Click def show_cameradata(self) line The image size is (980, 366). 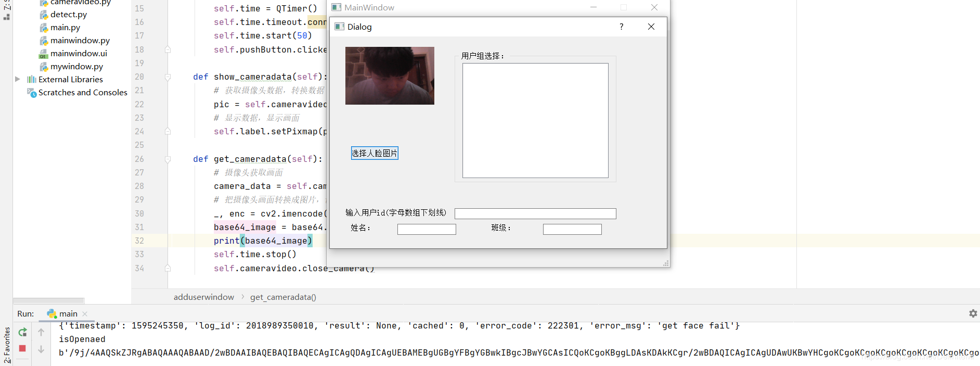pyautogui.click(x=260, y=77)
